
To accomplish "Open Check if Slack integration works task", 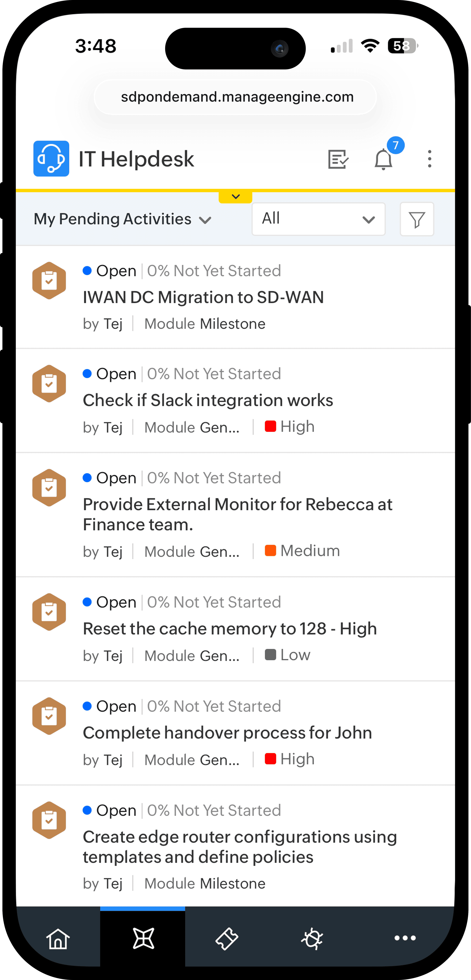I will (208, 401).
